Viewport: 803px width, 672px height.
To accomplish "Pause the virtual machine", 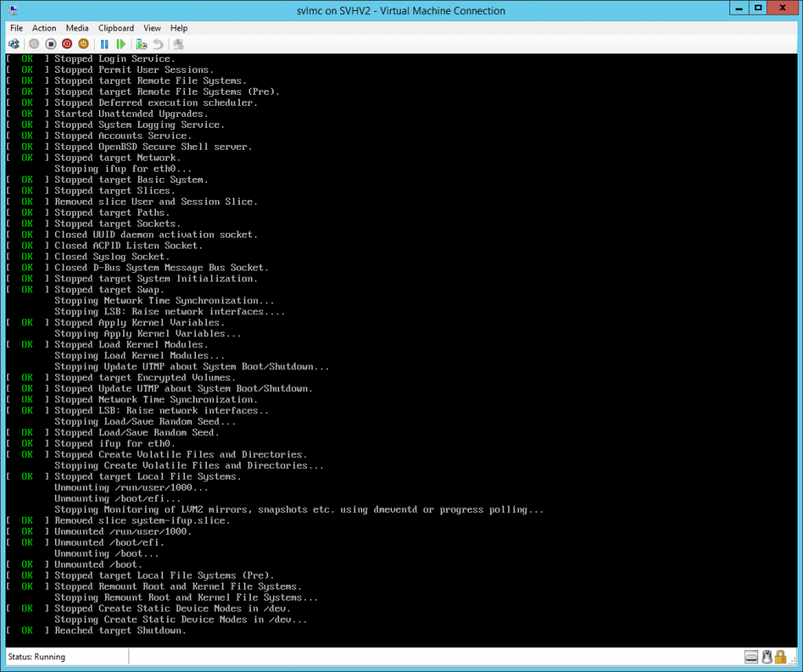I will click(x=104, y=44).
